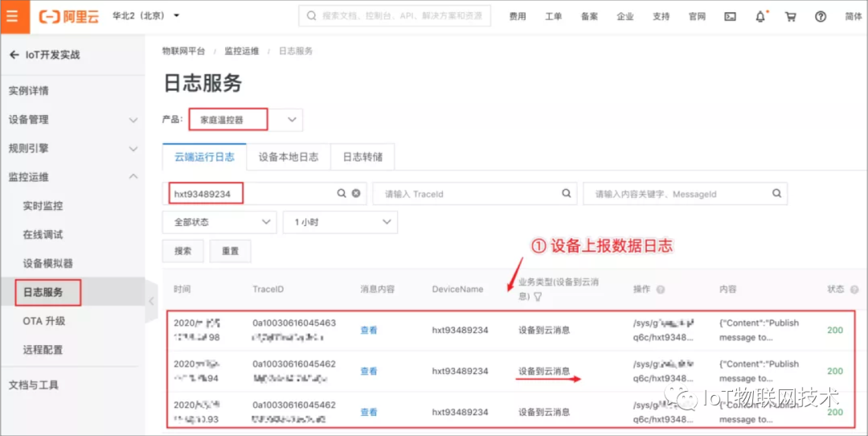The image size is (868, 436).
Task: Open 官网 in the top navigation
Action: 697,17
